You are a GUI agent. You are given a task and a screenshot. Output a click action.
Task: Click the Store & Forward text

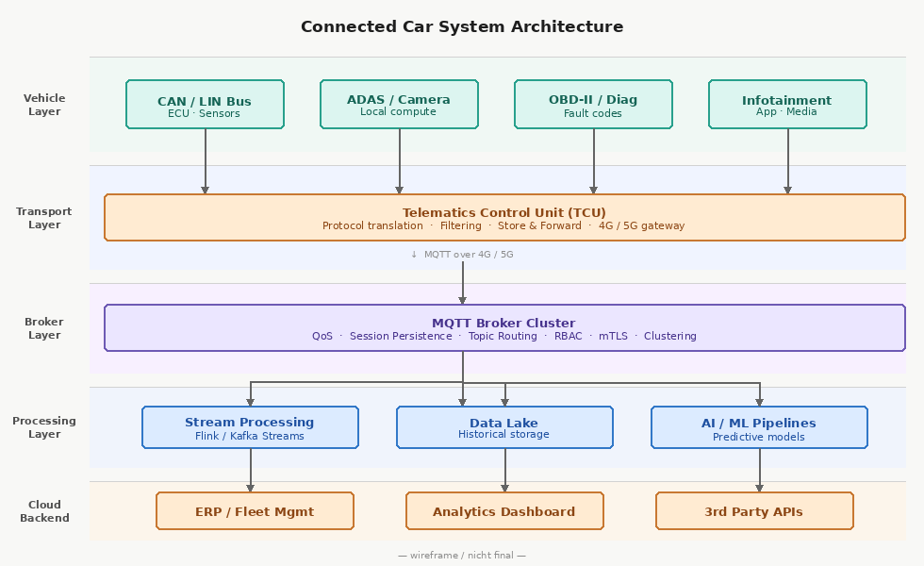pyautogui.click(x=539, y=225)
